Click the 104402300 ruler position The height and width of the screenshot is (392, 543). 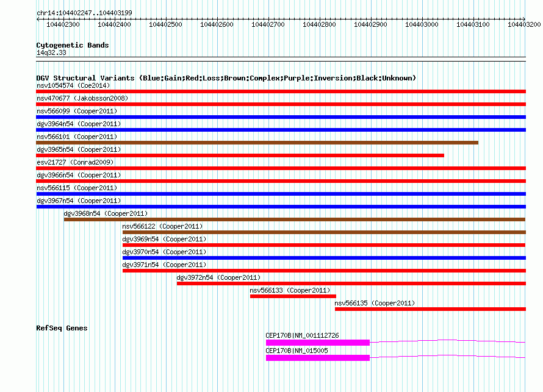click(63, 24)
